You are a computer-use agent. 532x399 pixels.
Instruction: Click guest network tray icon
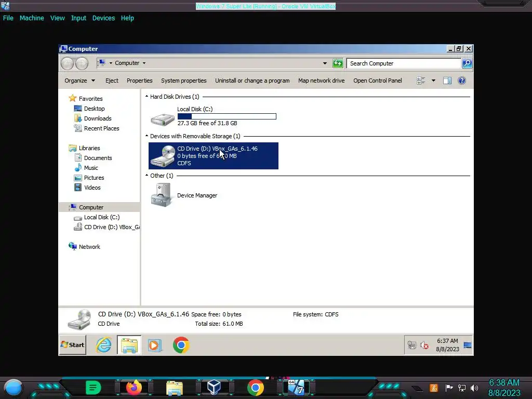[411, 345]
